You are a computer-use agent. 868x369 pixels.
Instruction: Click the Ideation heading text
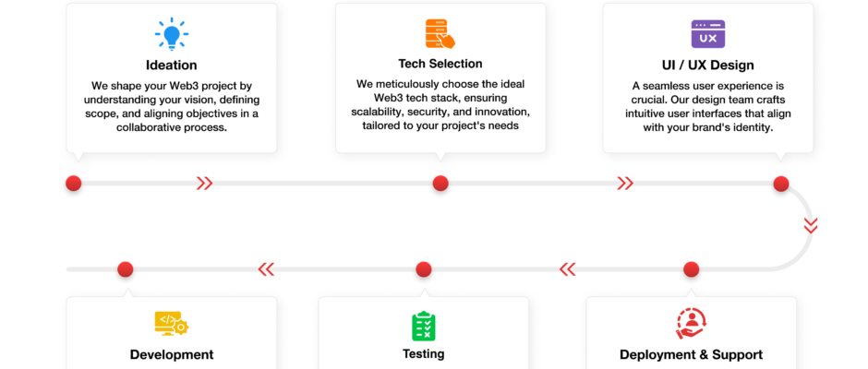click(172, 65)
